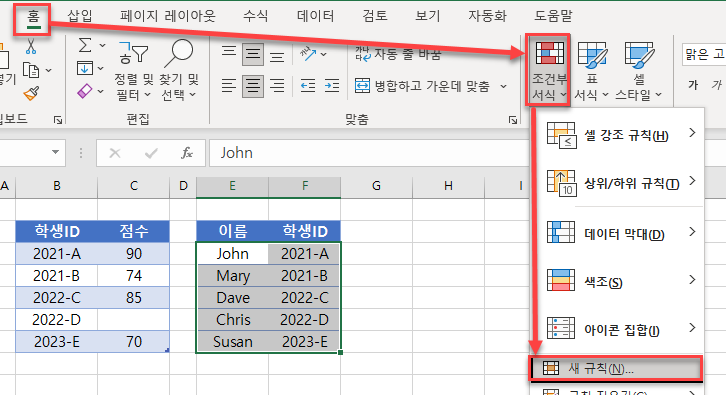Screen dimensions: 726x395
Task: Open 상위/하위 규칙 submenu
Action: click(x=618, y=182)
